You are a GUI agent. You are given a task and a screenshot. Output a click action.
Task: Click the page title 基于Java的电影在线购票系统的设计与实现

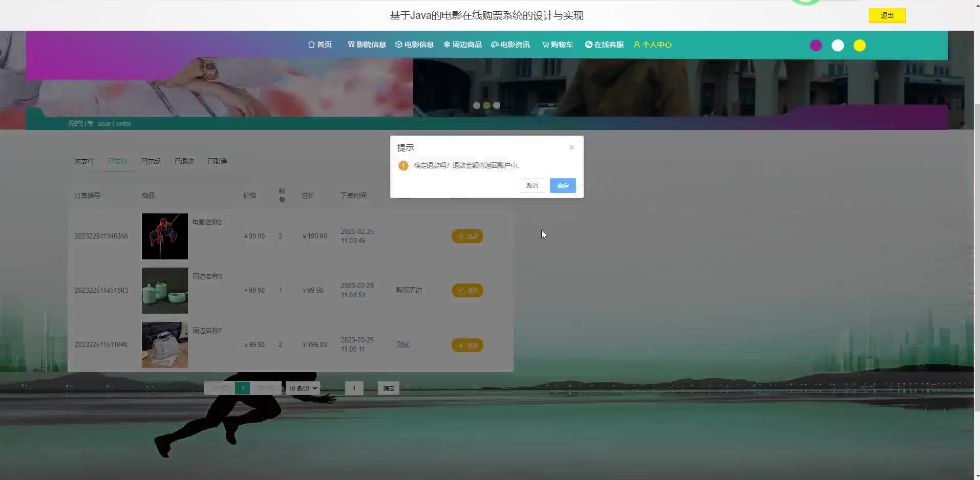click(x=486, y=15)
